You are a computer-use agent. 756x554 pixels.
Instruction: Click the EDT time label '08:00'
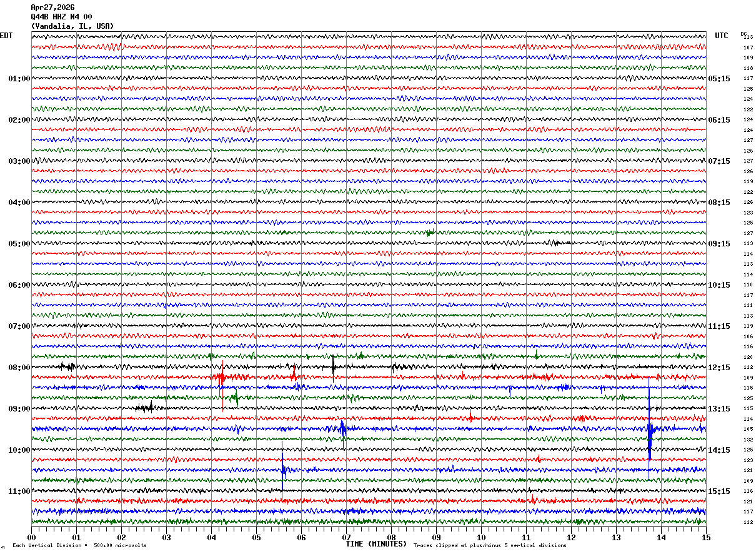19,368
